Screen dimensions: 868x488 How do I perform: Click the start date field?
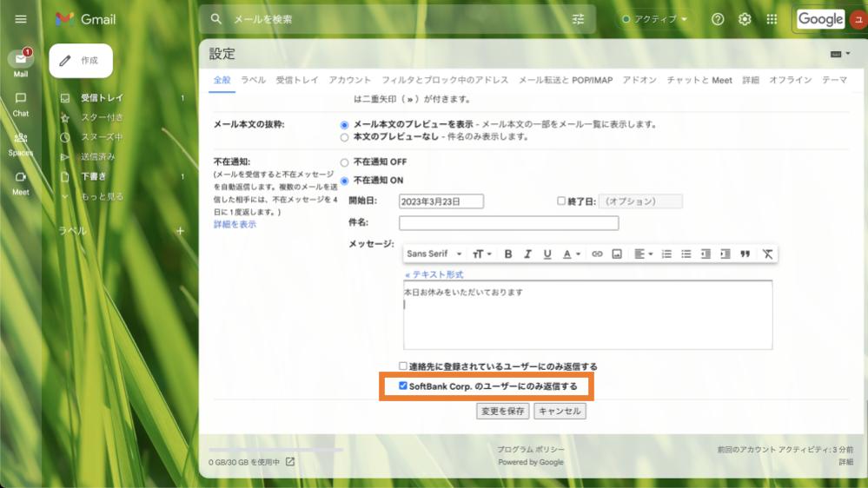tap(441, 201)
